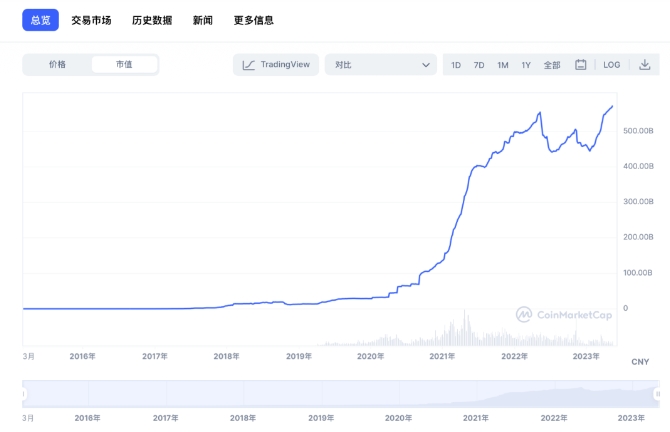This screenshot has height=432, width=670.
Task: Grab the left handle of range selector
Action: [x=24, y=394]
